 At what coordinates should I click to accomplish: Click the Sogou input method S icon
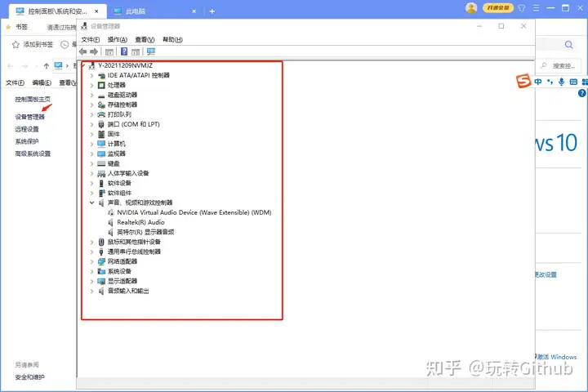(x=523, y=81)
